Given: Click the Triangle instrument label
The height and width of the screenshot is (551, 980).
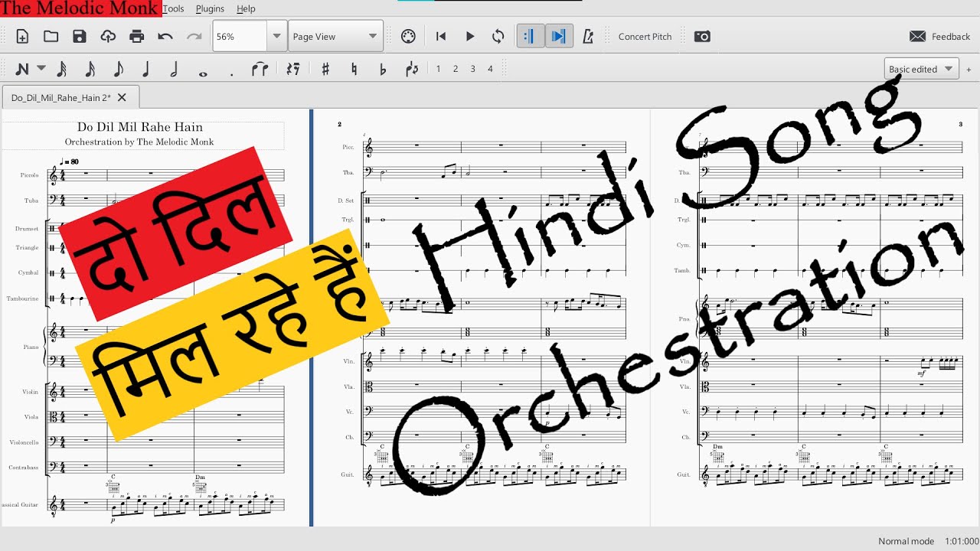Looking at the screenshot, I should [28, 247].
